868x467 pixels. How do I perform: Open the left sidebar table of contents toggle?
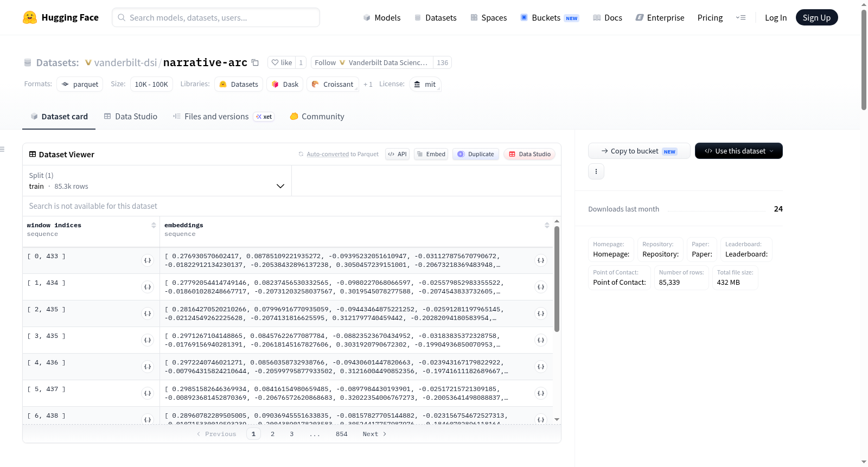[2, 149]
